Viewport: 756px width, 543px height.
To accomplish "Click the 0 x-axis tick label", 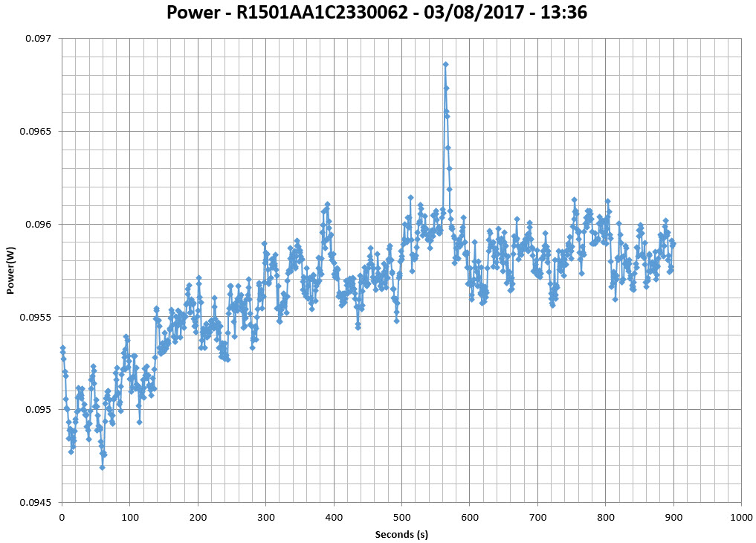I will point(62,516).
